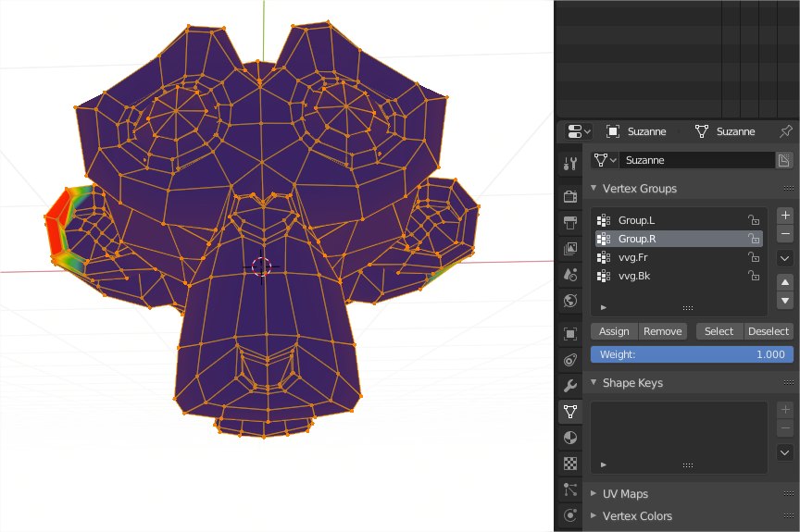
Task: Toggle the pin properties context icon
Action: 785,131
